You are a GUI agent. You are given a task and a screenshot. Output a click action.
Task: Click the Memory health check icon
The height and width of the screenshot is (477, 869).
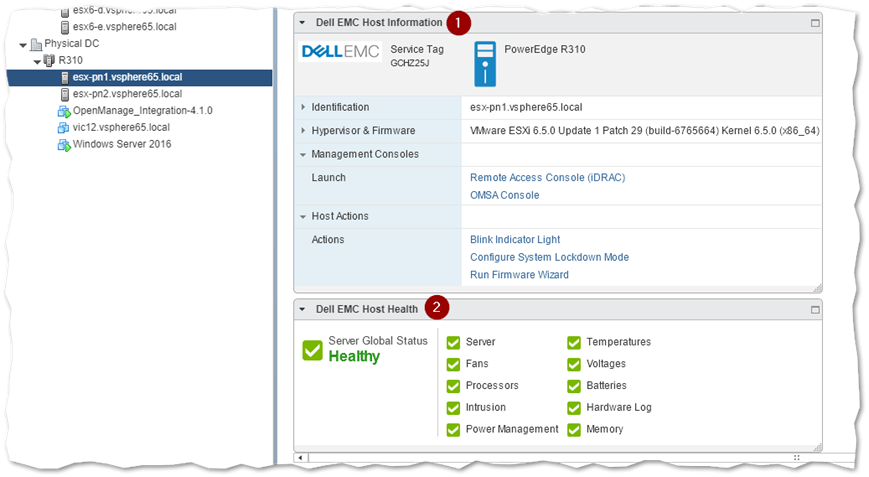574,429
